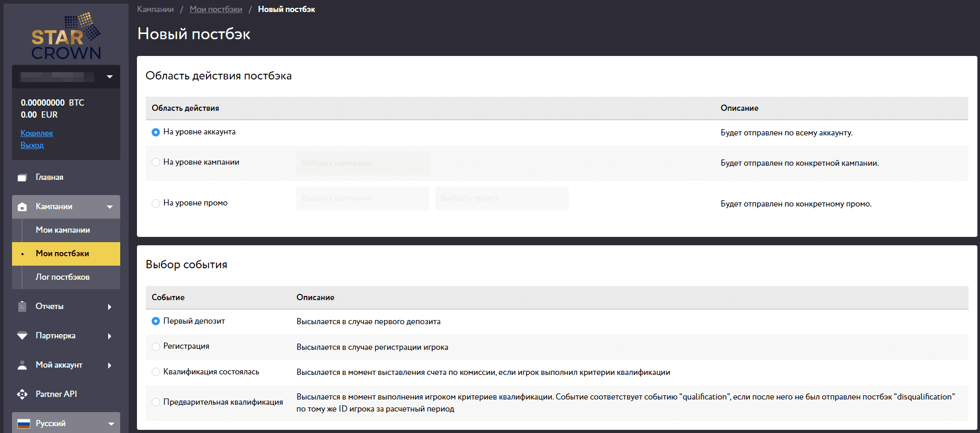This screenshot has width=980, height=433.
Task: Open the account selector dropdown arrow
Action: click(110, 77)
